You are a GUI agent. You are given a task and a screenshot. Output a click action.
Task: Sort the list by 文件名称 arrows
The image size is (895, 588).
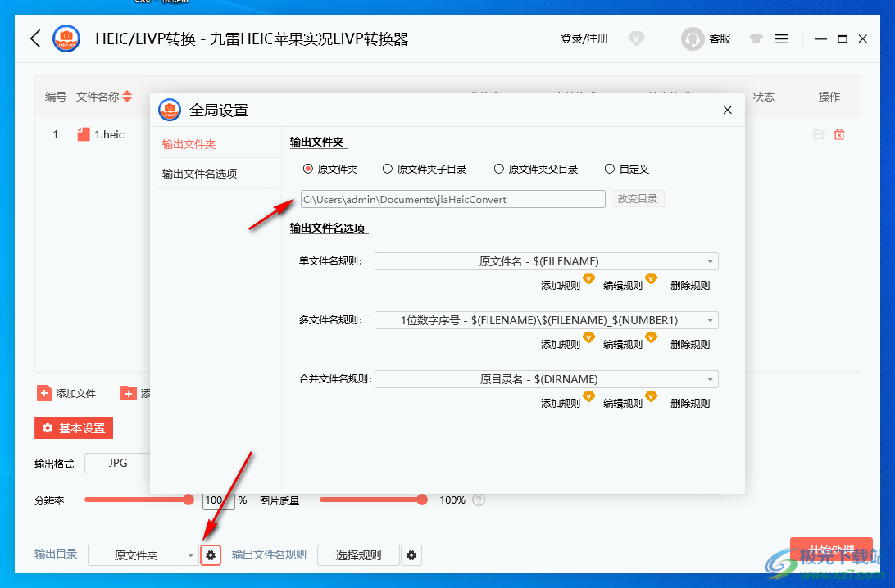pos(127,97)
